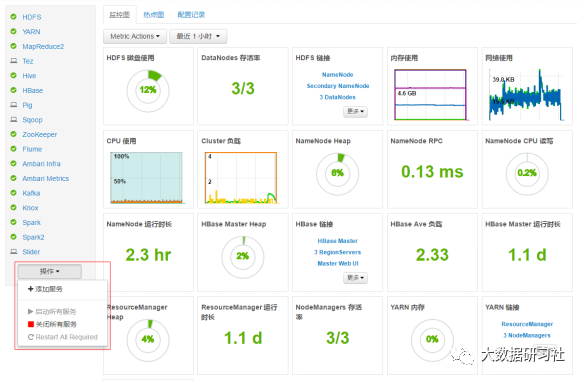The width and height of the screenshot is (583, 381).
Task: Click the laptop icon beside Slider
Action: coord(14,251)
